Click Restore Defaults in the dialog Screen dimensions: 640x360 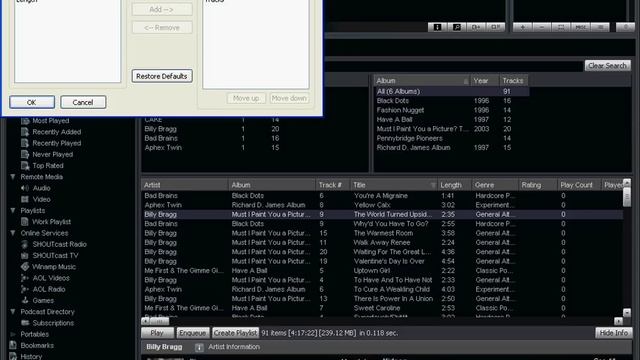click(162, 76)
